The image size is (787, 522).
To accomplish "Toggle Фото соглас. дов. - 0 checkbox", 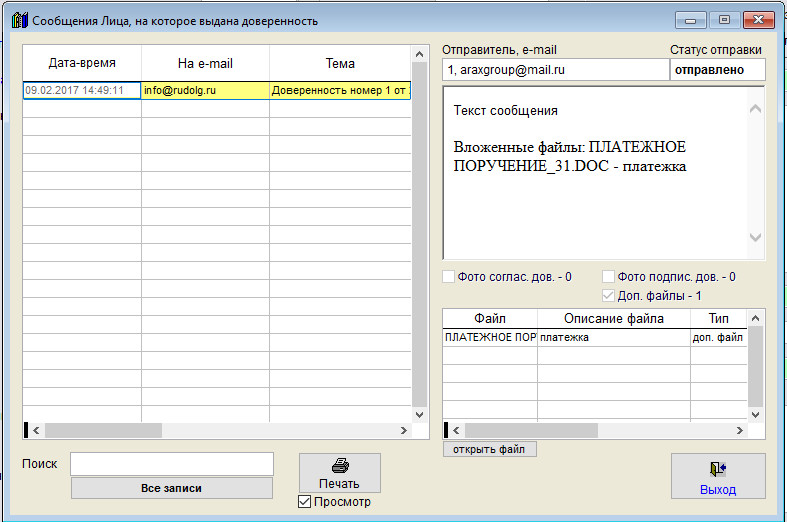I will (x=448, y=277).
